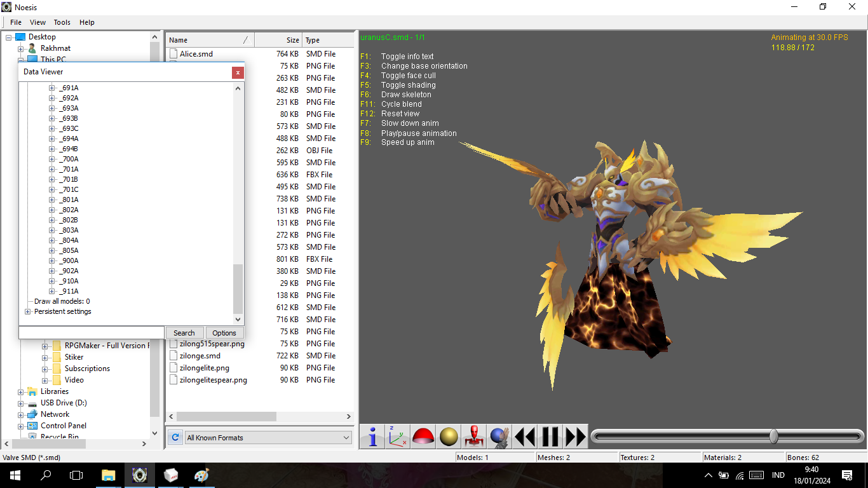
Task: Expand the _693C node in Data Viewer
Action: [x=52, y=128]
